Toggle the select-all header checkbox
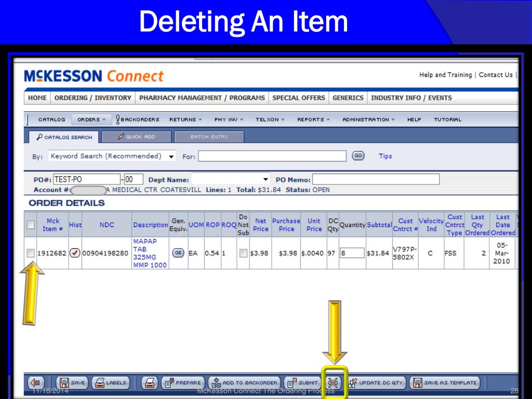The image size is (532, 399). [x=31, y=224]
